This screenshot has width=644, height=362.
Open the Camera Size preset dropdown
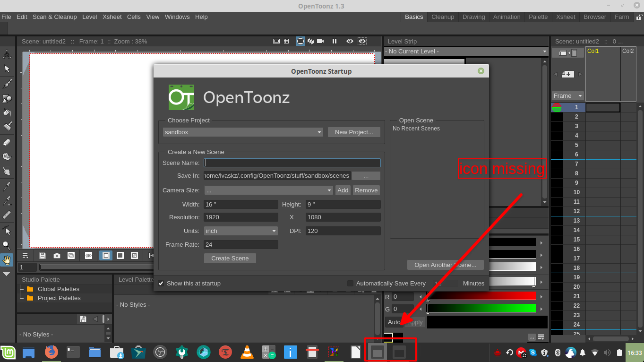click(x=269, y=190)
